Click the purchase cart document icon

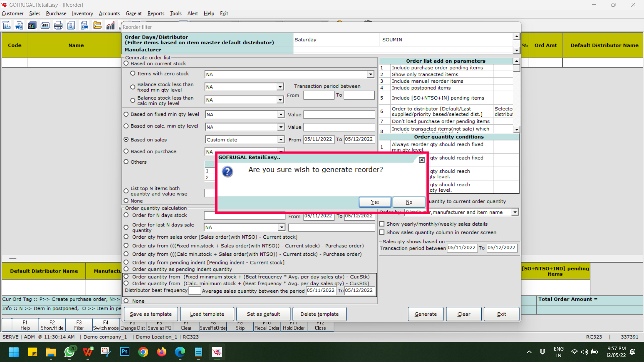tap(84, 25)
